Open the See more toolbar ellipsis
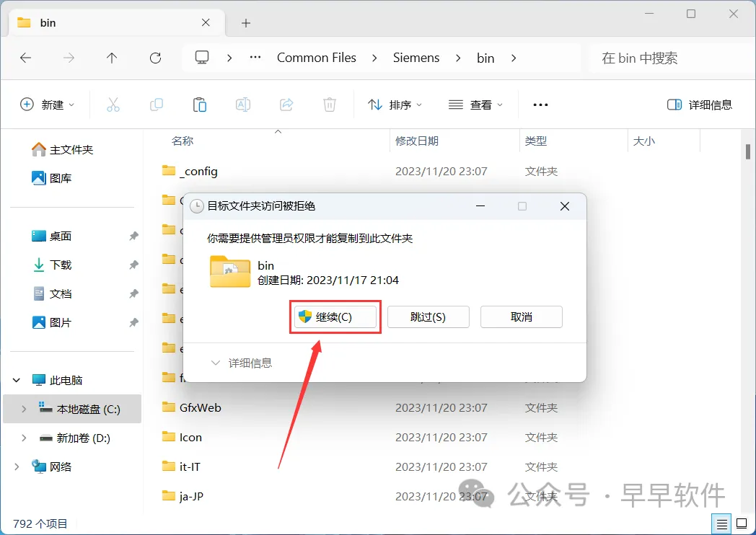Screen dimensions: 756x535 point(540,105)
